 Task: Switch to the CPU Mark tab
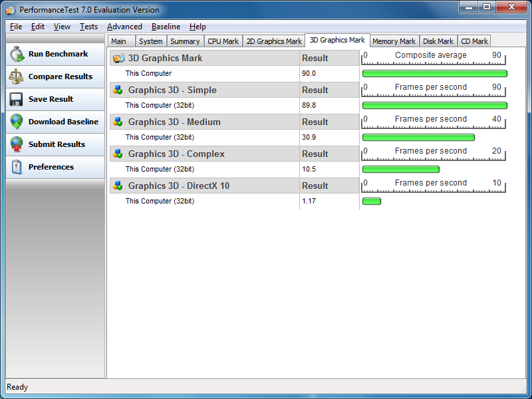click(223, 41)
